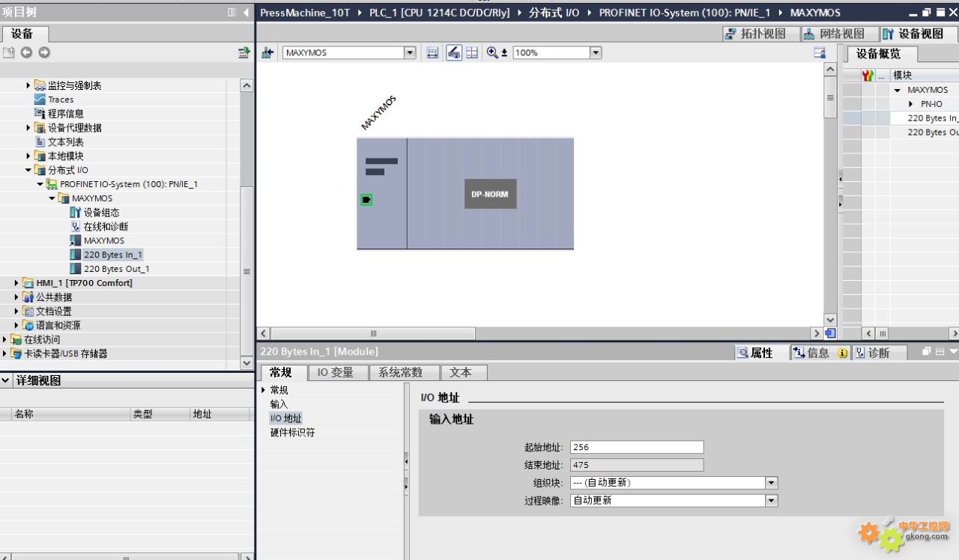
Task: Select MAXYMOS device module tree item
Action: (104, 241)
